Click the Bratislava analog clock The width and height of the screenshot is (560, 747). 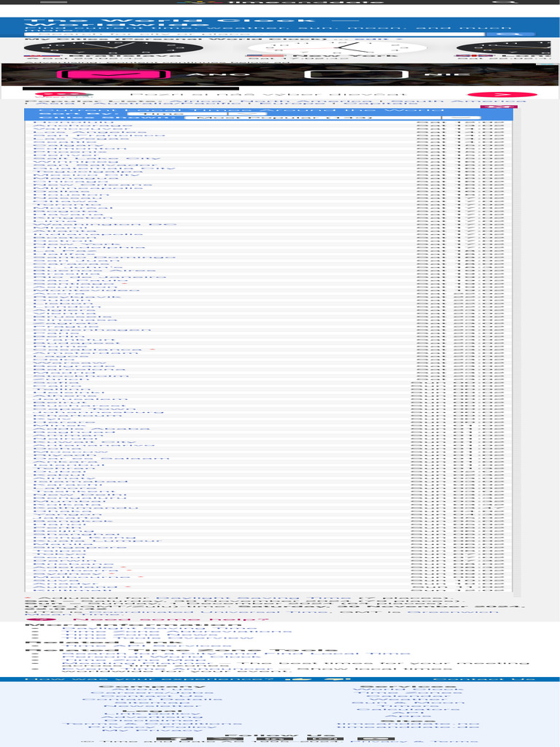point(113,47)
